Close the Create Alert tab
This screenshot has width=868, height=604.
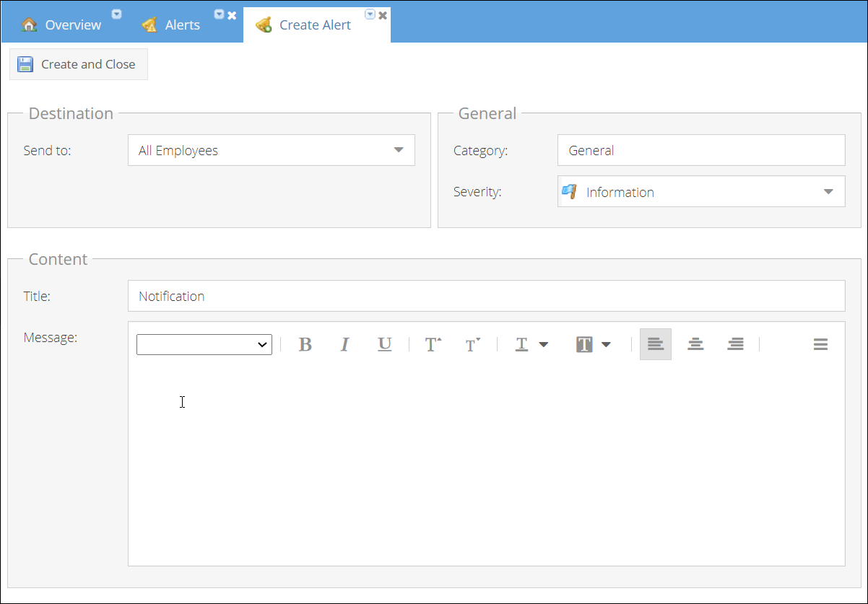[x=383, y=15]
